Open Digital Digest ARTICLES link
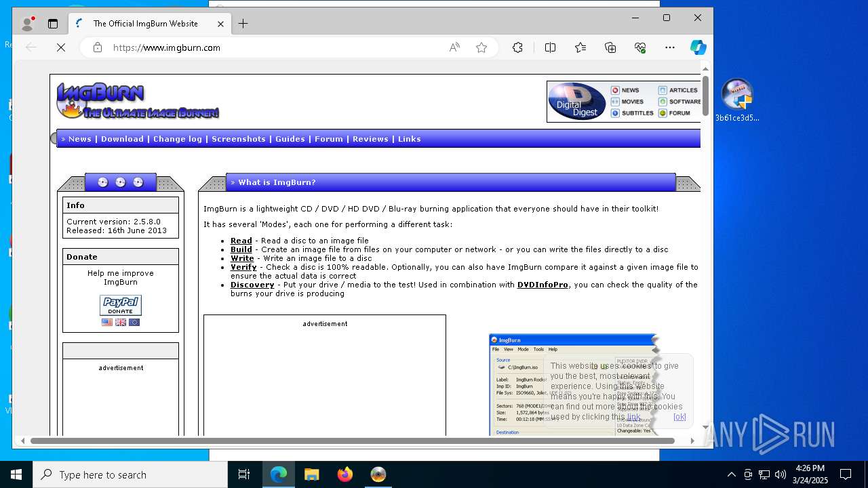The width and height of the screenshot is (868, 488). [678, 90]
